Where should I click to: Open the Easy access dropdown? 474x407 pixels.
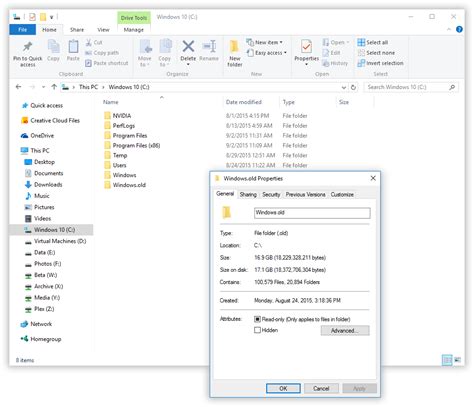coord(267,53)
